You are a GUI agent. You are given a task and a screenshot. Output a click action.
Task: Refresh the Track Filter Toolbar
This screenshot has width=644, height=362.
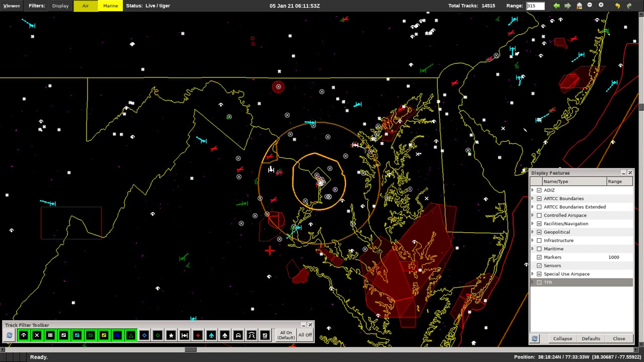(x=9, y=335)
